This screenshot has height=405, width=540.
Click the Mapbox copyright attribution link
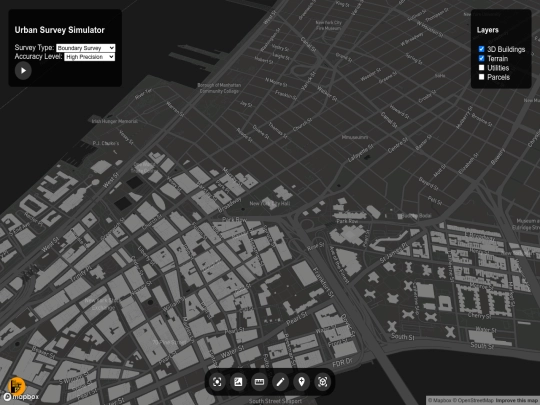[x=440, y=401]
